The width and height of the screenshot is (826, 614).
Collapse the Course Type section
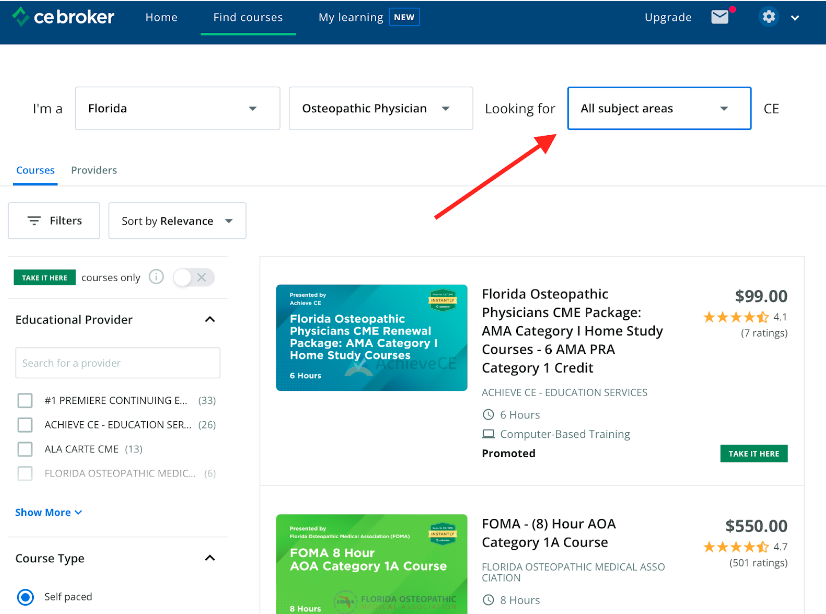click(210, 558)
